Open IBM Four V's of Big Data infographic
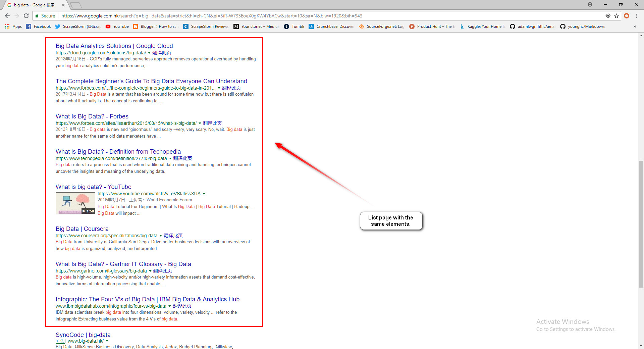644x349 pixels. (x=148, y=299)
